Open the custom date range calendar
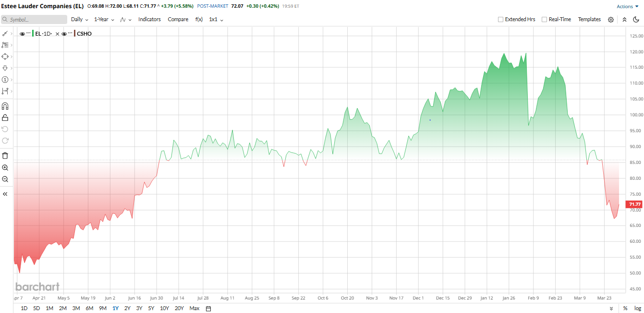This screenshot has height=313, width=644. point(208,308)
